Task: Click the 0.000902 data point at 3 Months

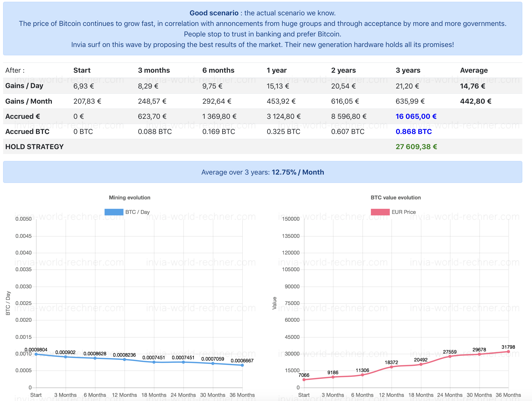Action: coord(66,357)
